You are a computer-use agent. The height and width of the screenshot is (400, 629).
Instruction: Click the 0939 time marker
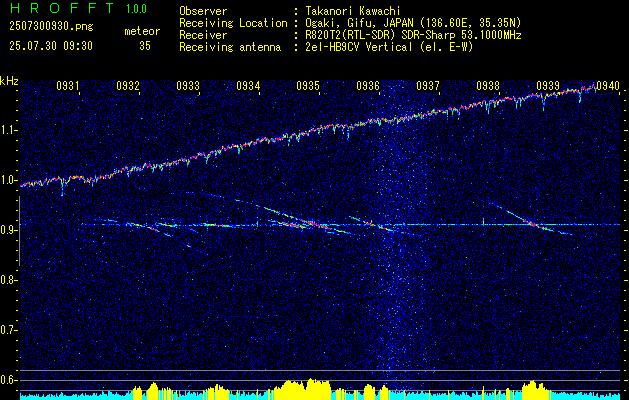tap(548, 86)
